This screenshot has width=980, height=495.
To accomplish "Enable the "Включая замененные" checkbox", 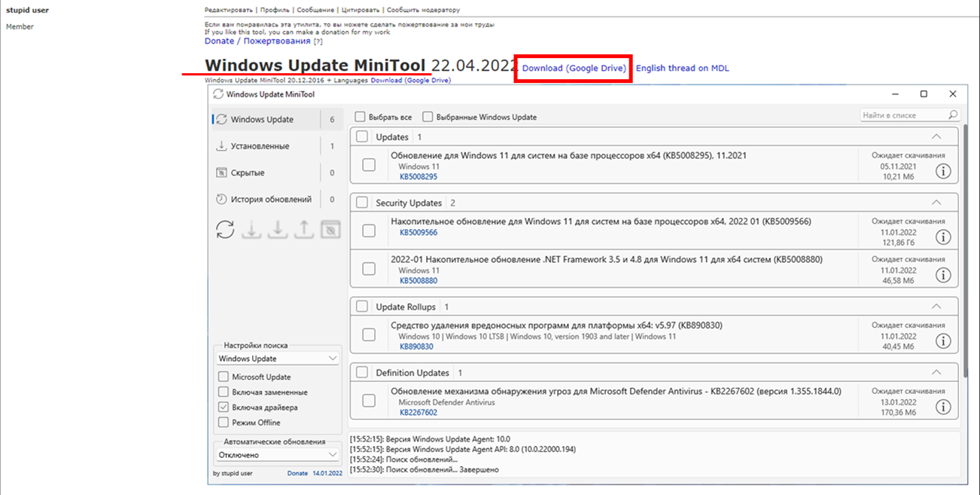I will [223, 392].
